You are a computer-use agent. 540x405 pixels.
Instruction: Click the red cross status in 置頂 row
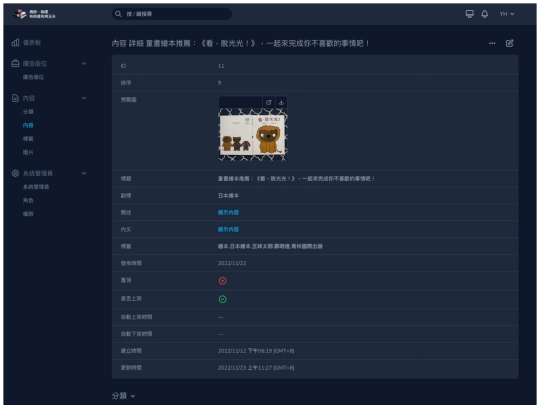pos(222,281)
